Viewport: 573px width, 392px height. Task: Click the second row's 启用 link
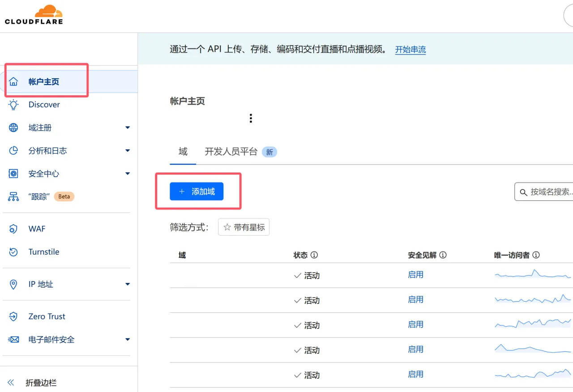tap(415, 300)
